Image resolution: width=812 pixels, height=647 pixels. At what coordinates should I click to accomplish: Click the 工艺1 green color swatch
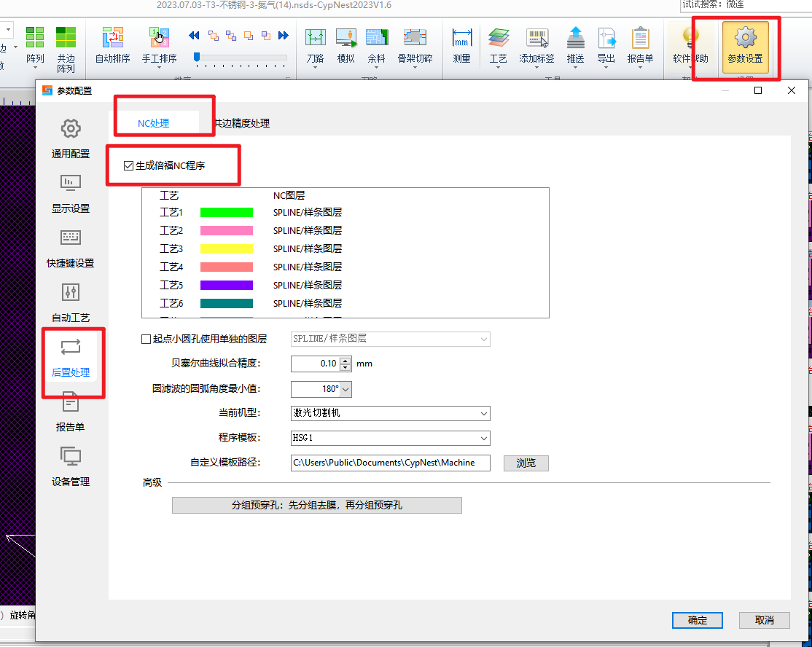pyautogui.click(x=226, y=212)
